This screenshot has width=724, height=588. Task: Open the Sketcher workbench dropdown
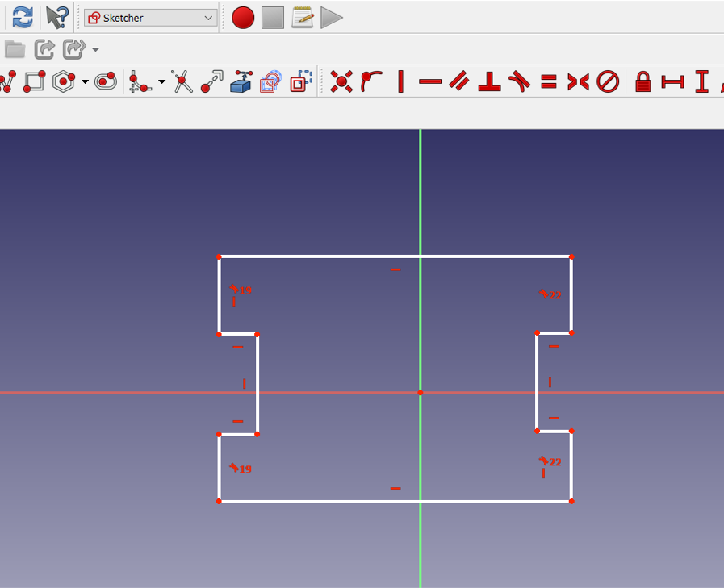(150, 18)
